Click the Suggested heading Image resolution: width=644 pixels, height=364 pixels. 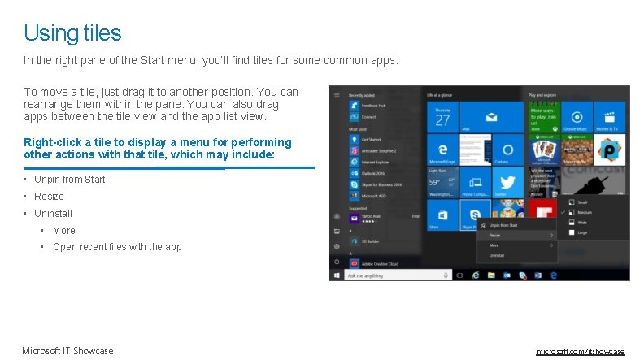358,208
